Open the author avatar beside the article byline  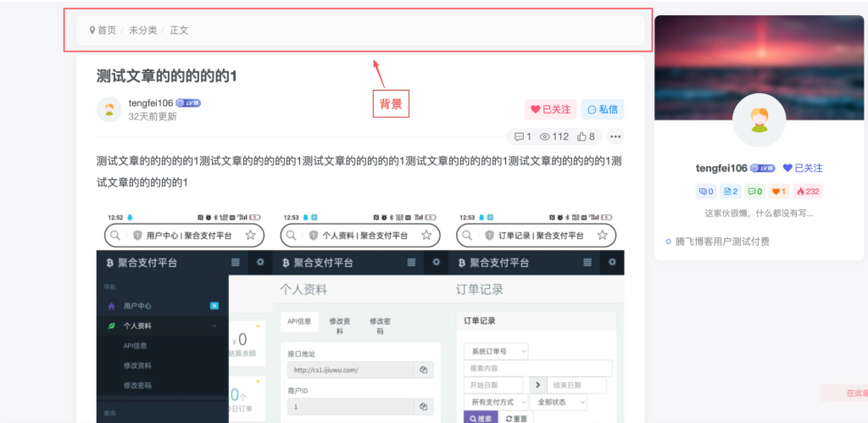[x=109, y=109]
